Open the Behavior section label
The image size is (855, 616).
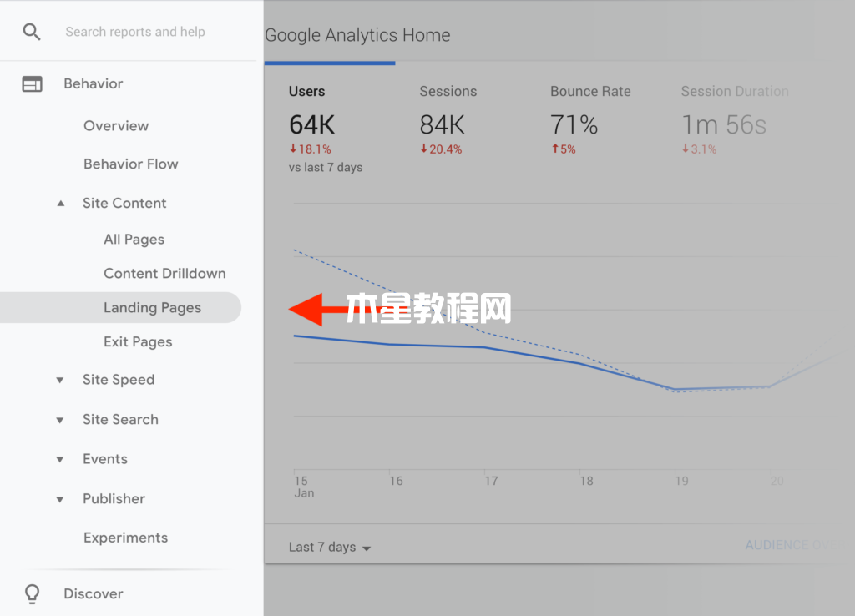tap(94, 83)
